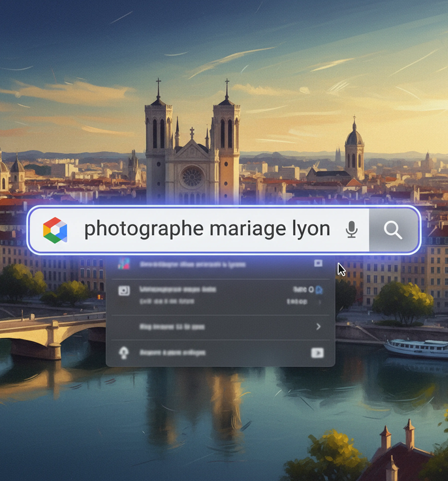
Task: Click the pin-shaped icon on last suggestion
Action: pos(124,353)
